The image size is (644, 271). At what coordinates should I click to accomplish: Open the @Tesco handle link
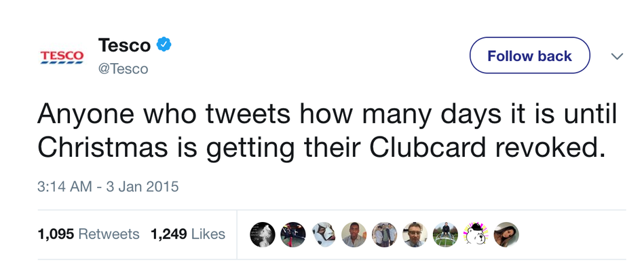[x=123, y=69]
